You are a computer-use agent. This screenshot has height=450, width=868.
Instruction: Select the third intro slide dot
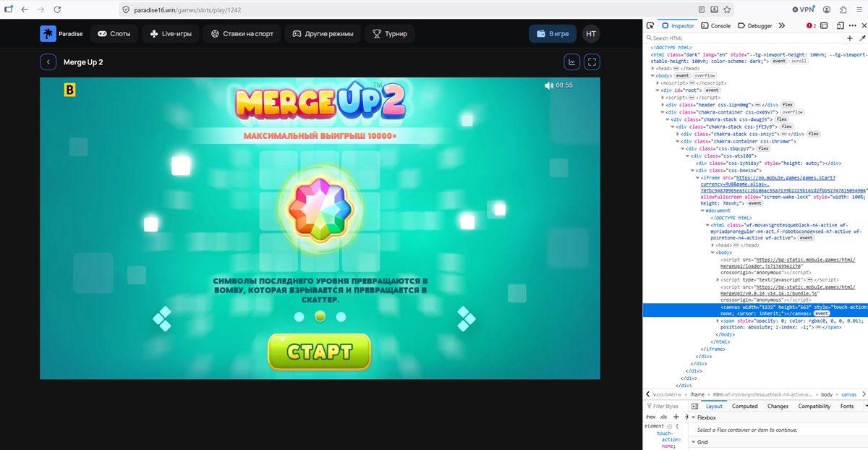[341, 317]
